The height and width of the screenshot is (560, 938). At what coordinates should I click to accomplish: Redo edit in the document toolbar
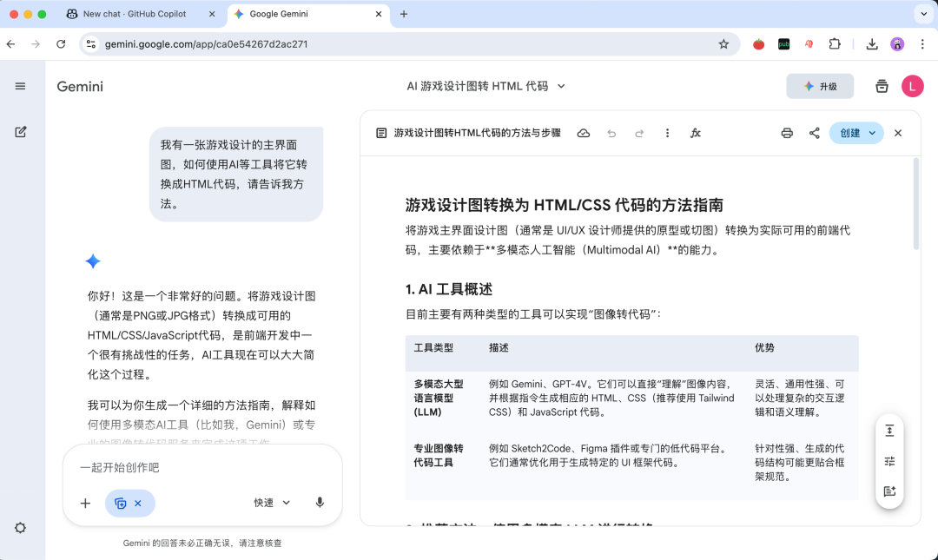[x=639, y=133]
